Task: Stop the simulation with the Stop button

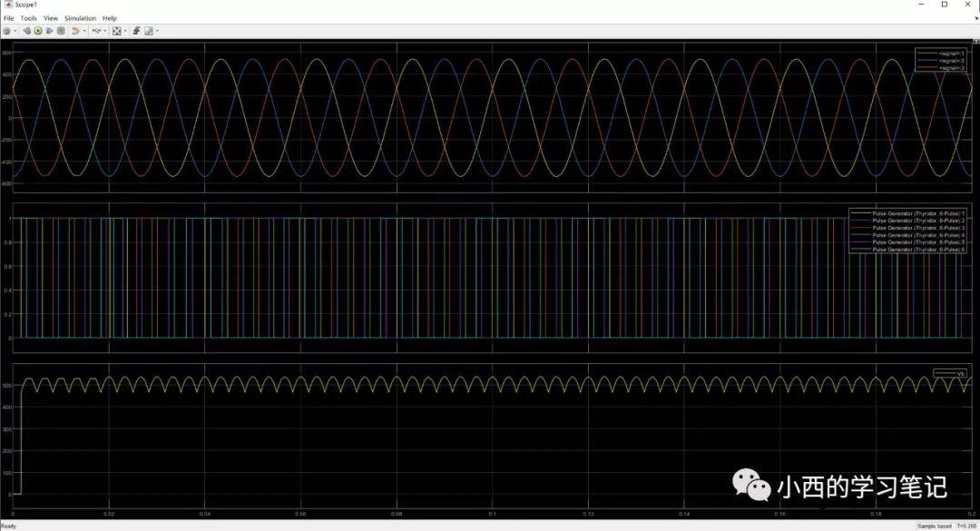Action: (x=61, y=31)
